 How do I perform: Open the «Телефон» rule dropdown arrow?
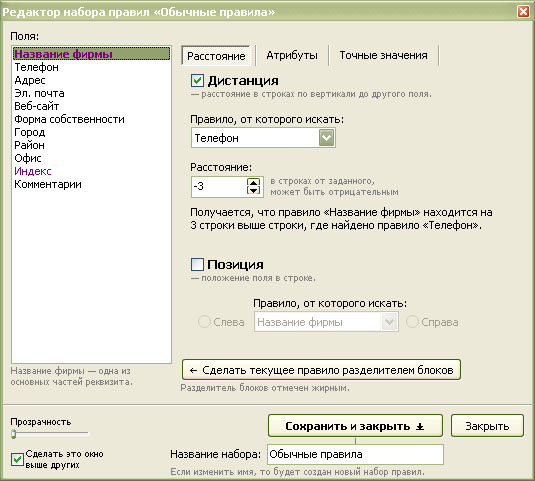coord(327,138)
